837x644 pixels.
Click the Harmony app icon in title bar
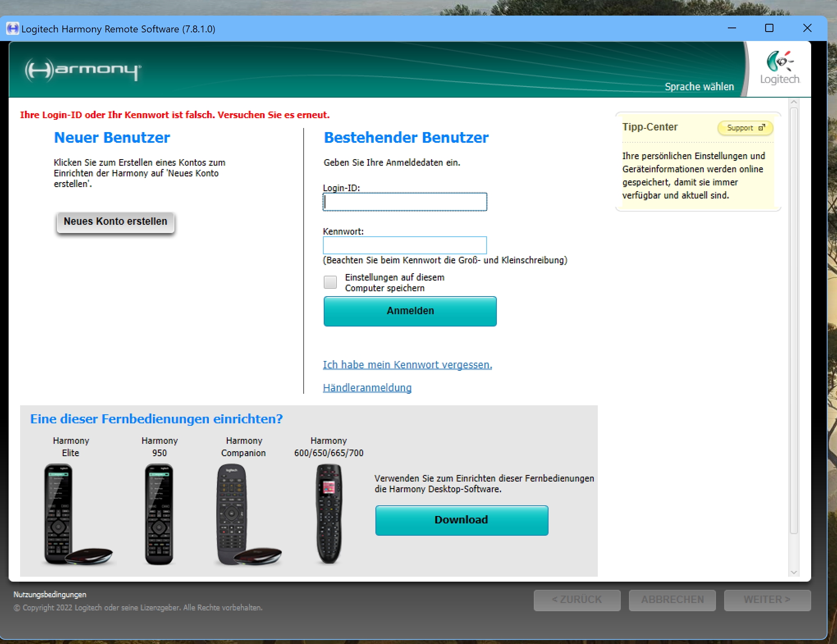coord(13,29)
